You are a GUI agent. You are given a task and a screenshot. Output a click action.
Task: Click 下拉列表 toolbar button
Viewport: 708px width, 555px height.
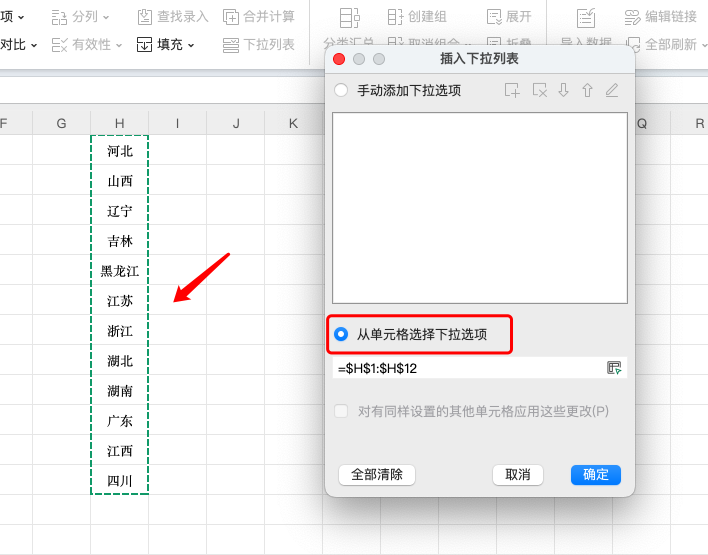click(x=259, y=45)
